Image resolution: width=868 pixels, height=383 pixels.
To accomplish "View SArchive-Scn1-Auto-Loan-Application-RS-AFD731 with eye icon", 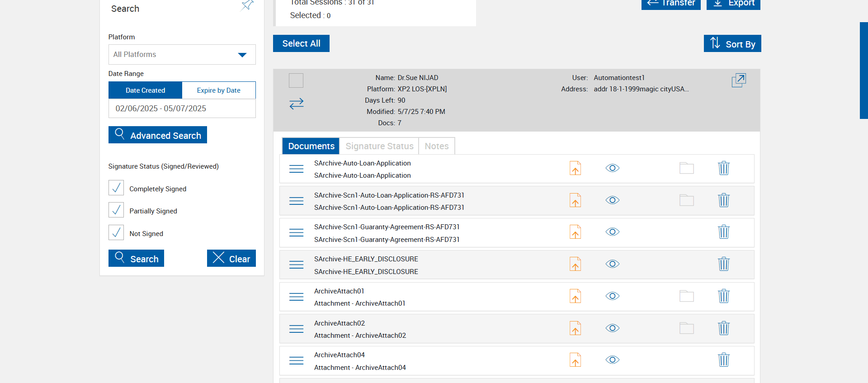I will tap(613, 200).
